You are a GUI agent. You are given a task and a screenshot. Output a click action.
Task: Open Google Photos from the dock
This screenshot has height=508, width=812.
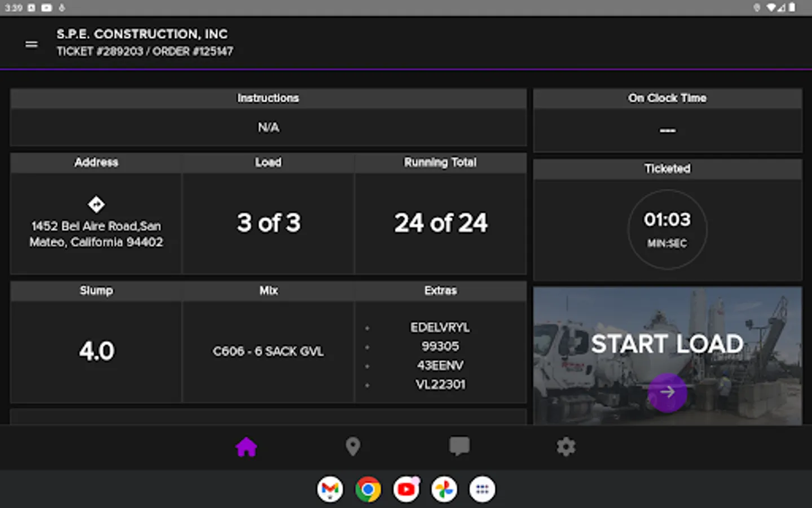point(444,489)
